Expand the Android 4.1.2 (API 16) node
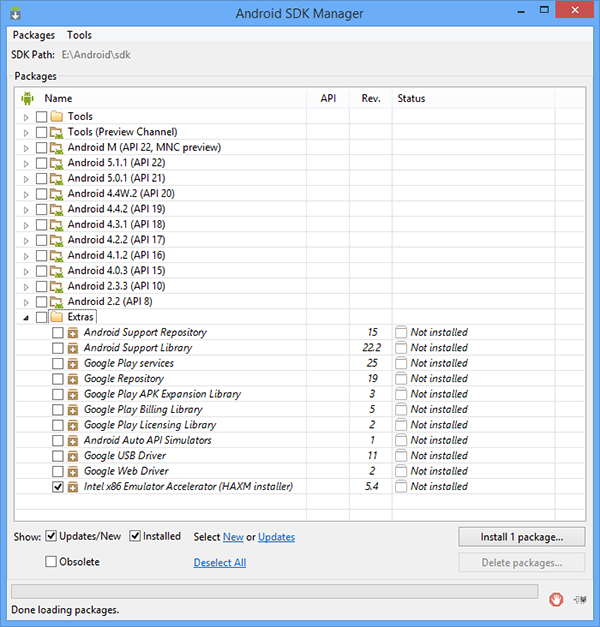The width and height of the screenshot is (600, 627). [26, 256]
